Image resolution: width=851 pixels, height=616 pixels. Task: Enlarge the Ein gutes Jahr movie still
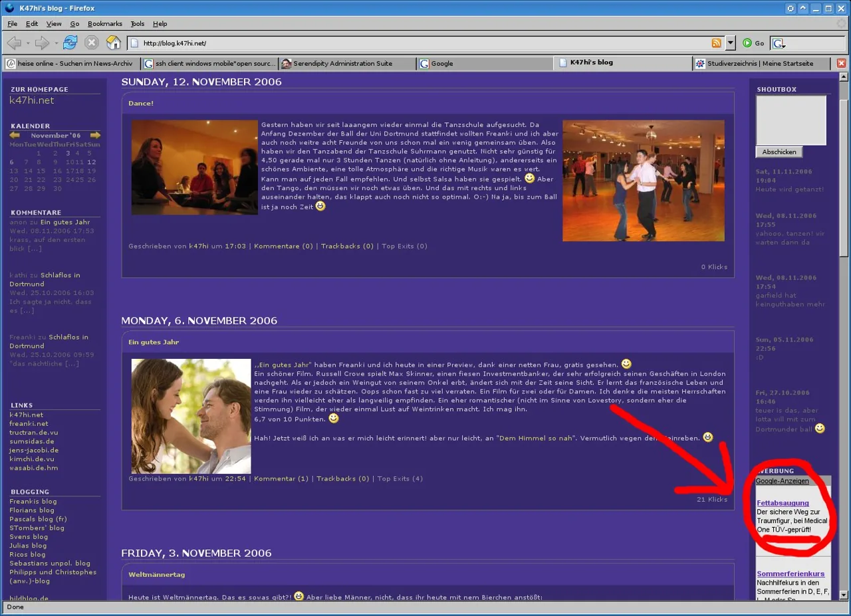[x=191, y=417]
